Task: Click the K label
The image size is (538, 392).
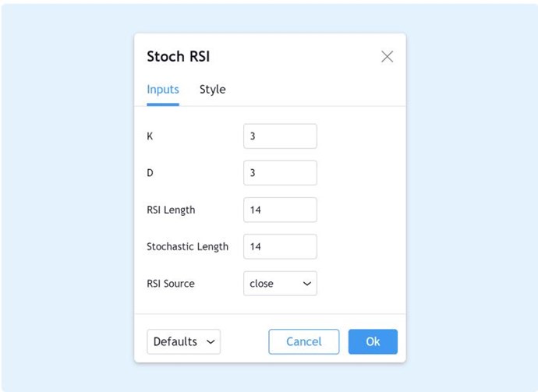Action: click(150, 136)
